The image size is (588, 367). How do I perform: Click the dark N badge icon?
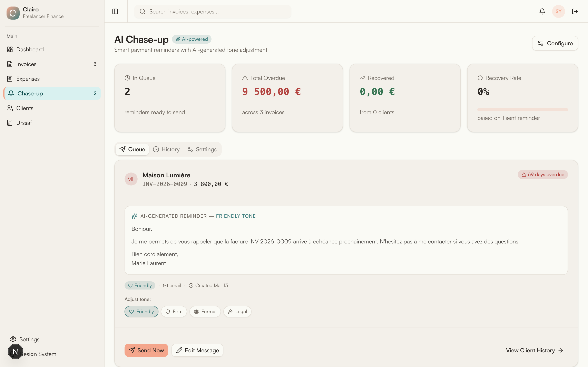15,352
